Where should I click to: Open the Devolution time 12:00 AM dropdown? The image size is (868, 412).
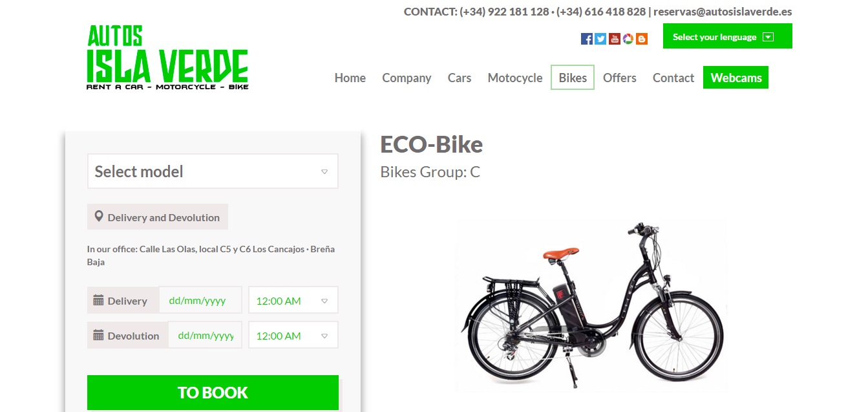[293, 335]
